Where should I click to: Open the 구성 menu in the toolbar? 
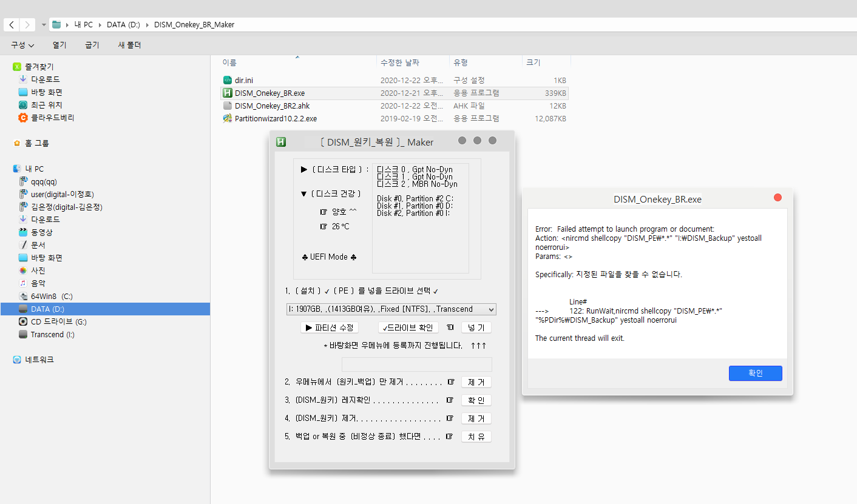pyautogui.click(x=22, y=45)
